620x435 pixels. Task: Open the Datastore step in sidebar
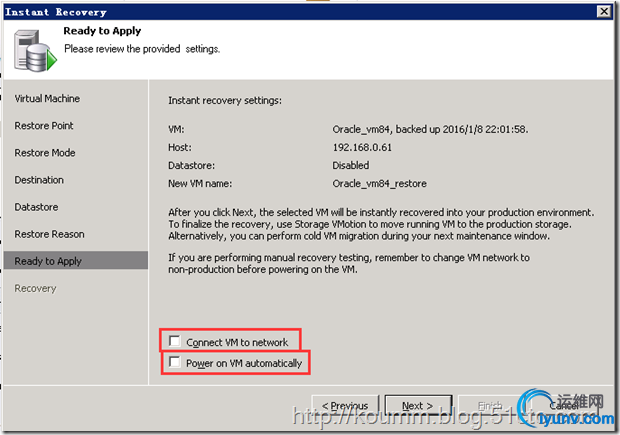tap(36, 207)
